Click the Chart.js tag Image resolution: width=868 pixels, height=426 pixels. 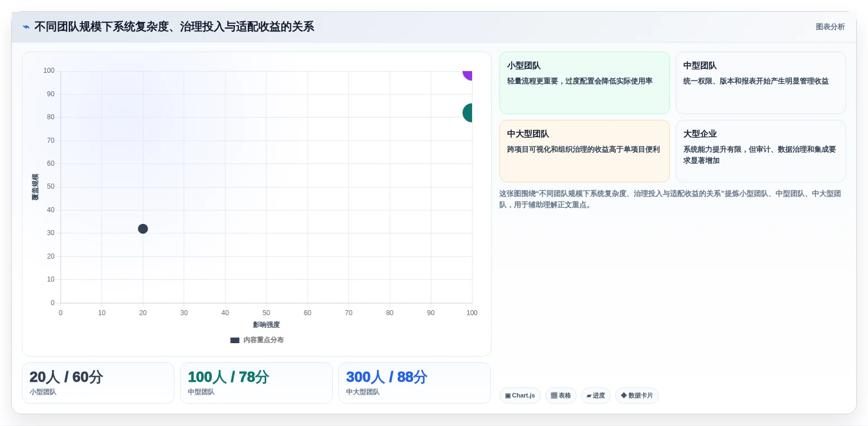(x=520, y=396)
